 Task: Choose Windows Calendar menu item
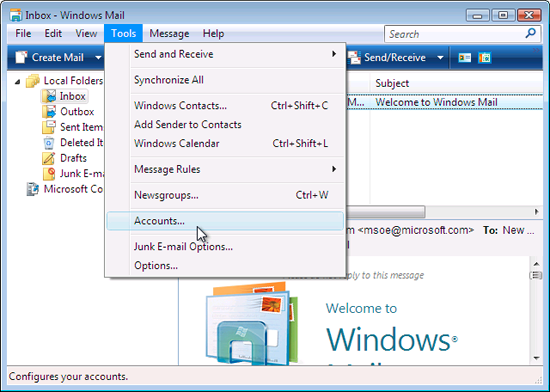click(225, 143)
